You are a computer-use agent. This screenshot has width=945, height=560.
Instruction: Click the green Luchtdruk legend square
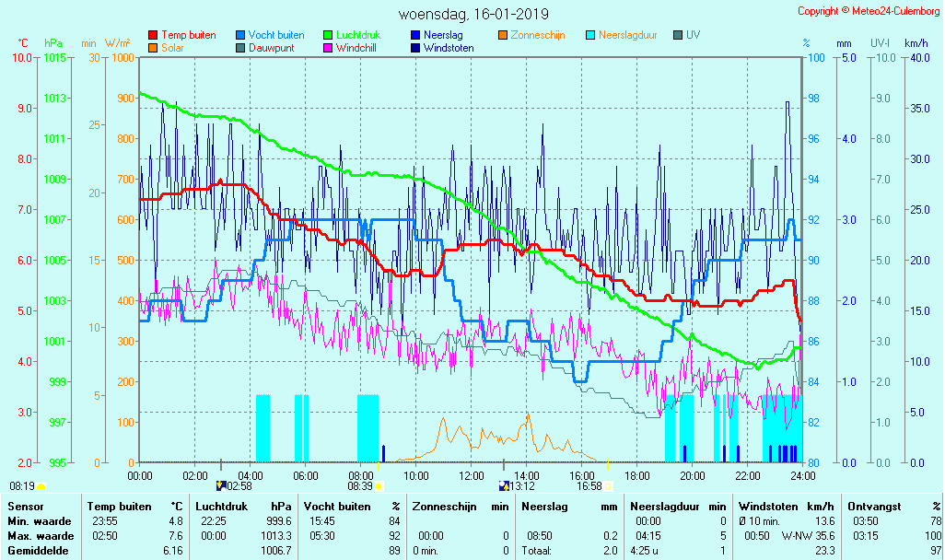328,35
